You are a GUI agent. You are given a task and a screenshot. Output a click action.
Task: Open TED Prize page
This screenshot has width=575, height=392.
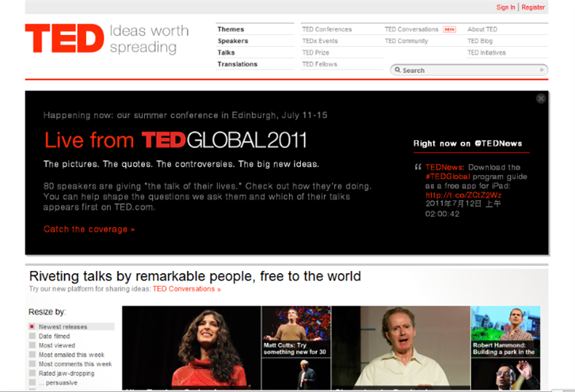(315, 52)
